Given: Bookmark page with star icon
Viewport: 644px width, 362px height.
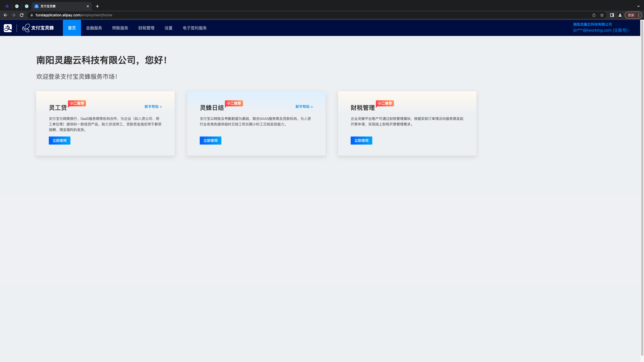Looking at the screenshot, I should click(x=602, y=15).
